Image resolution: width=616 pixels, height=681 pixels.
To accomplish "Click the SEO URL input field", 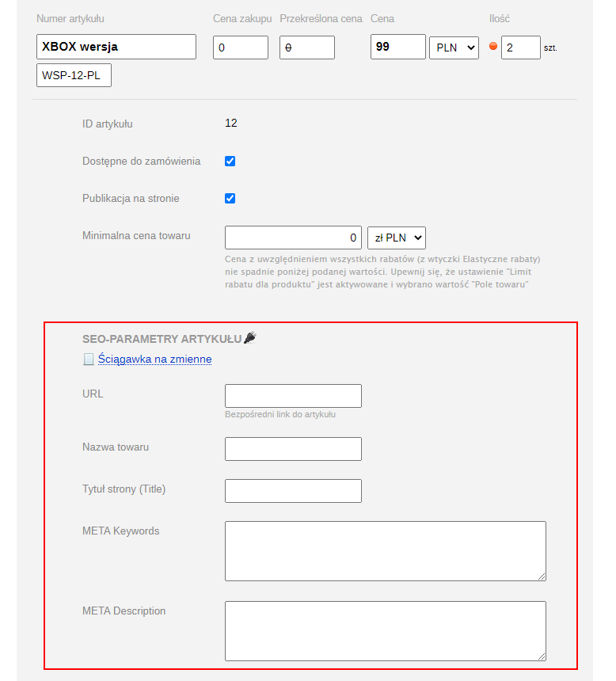I will (293, 396).
